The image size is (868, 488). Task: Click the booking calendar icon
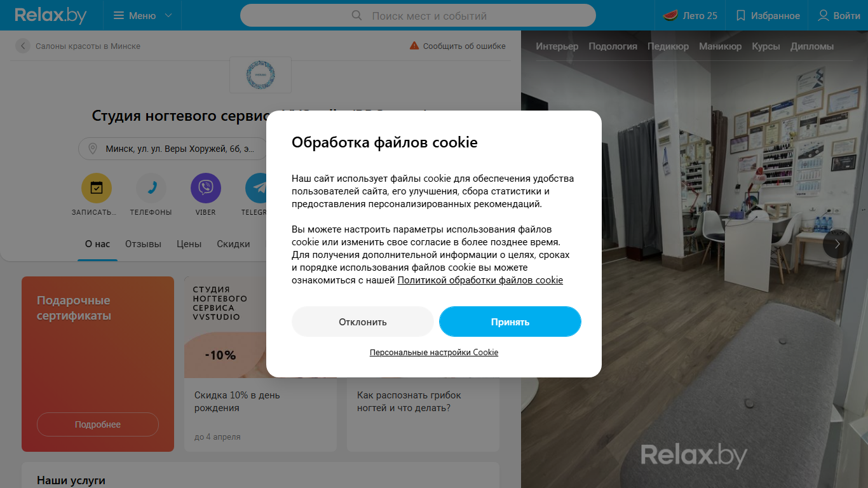[97, 188]
